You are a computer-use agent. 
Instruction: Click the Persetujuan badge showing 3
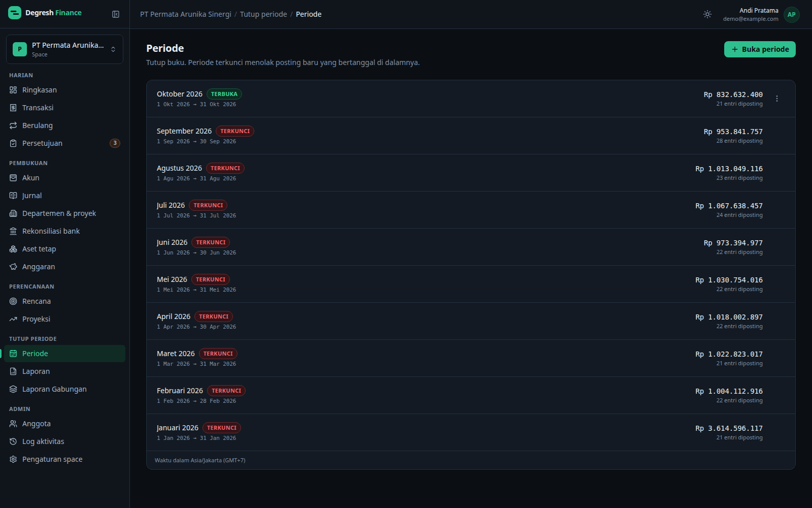tap(115, 143)
